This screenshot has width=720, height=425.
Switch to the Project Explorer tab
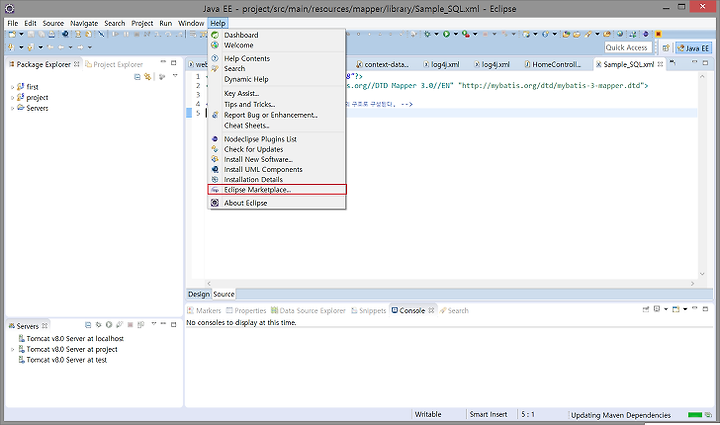point(114,64)
